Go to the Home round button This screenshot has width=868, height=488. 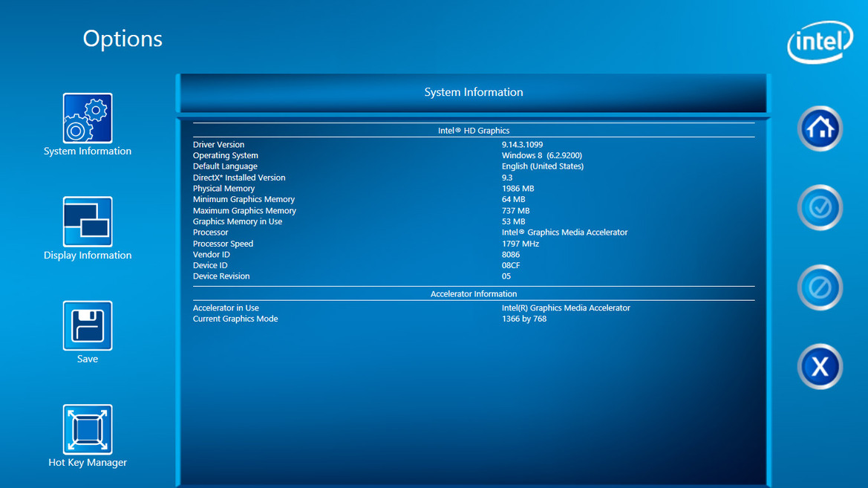(x=820, y=128)
